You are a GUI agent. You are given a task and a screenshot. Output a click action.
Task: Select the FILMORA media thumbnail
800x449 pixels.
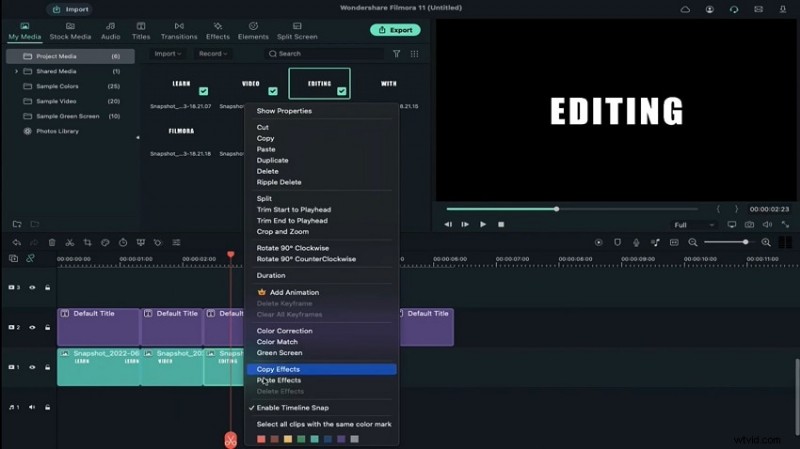(181, 131)
